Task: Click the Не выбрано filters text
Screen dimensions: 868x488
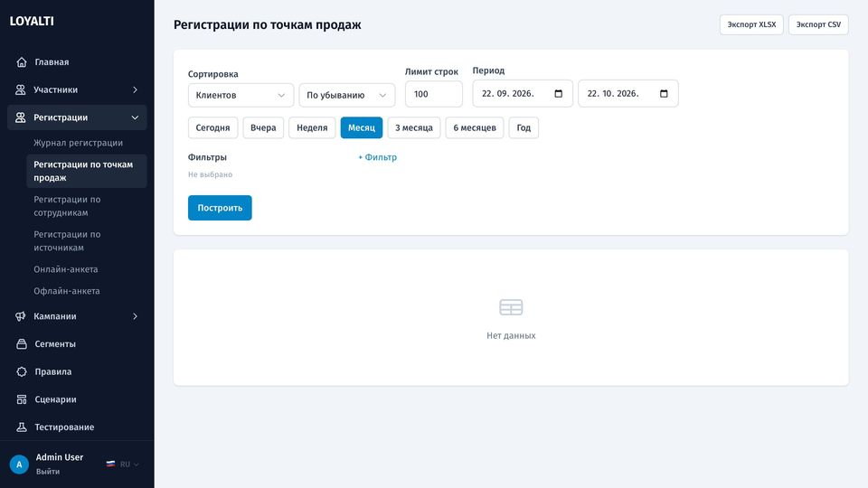Action: [x=211, y=174]
